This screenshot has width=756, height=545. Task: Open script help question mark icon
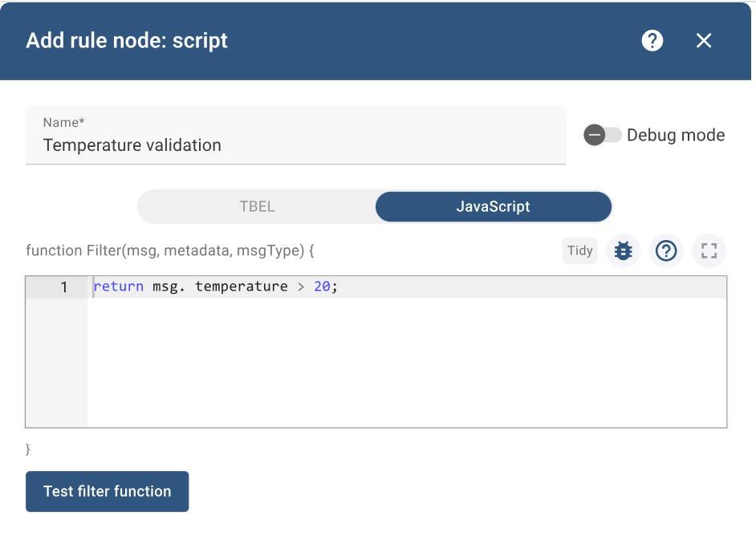click(x=666, y=250)
